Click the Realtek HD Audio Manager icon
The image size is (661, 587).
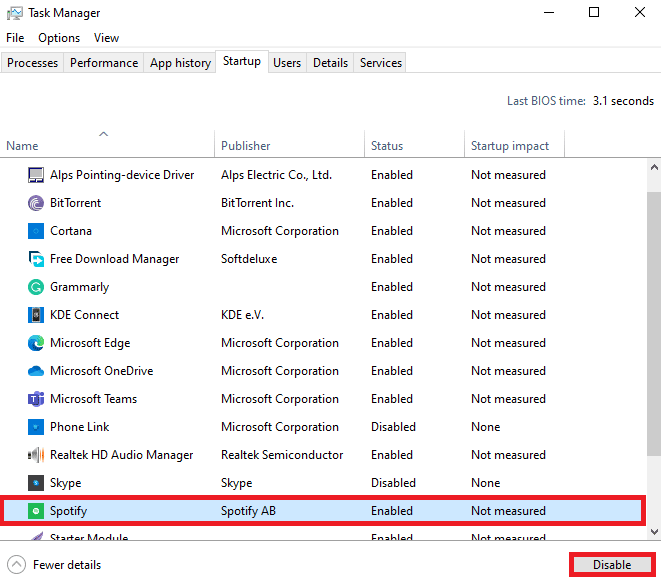pyautogui.click(x=36, y=455)
